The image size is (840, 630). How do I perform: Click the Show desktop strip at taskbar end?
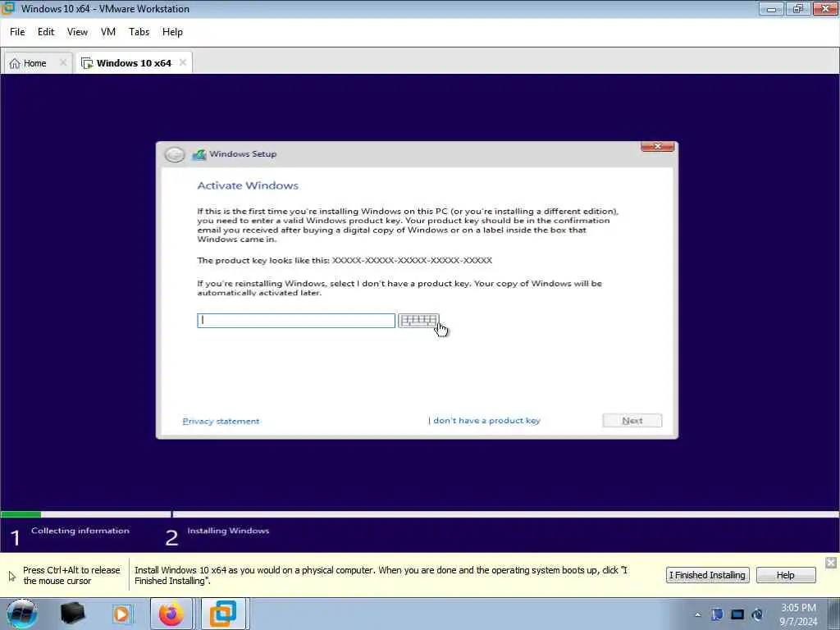pyautogui.click(x=834, y=614)
